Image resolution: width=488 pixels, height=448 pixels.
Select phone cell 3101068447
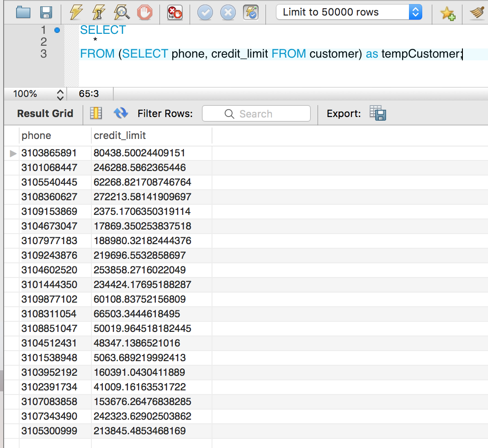point(55,168)
